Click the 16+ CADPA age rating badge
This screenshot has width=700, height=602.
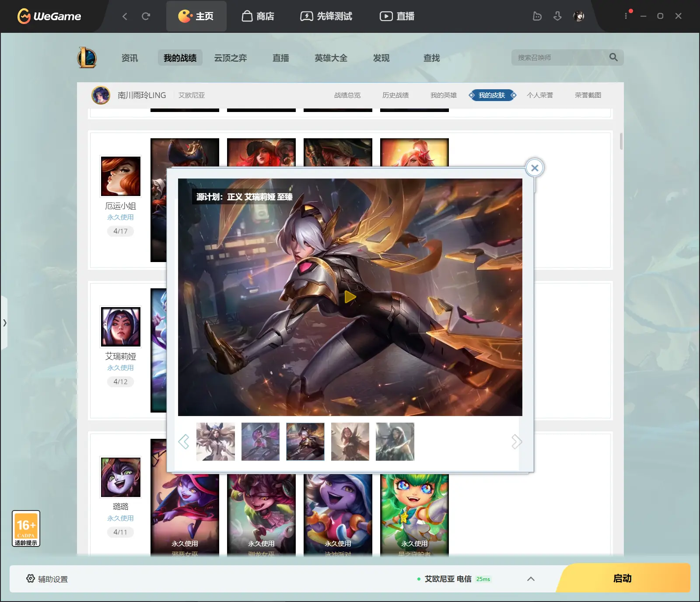click(26, 528)
